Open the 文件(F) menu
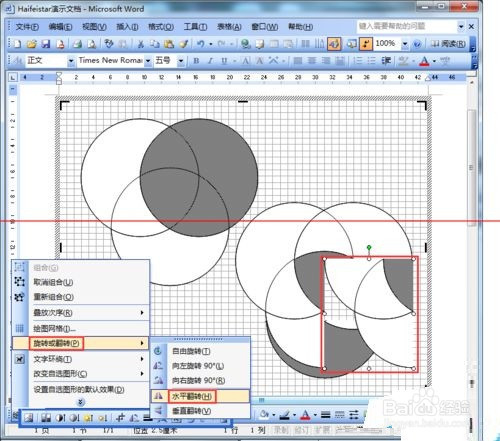 27,27
